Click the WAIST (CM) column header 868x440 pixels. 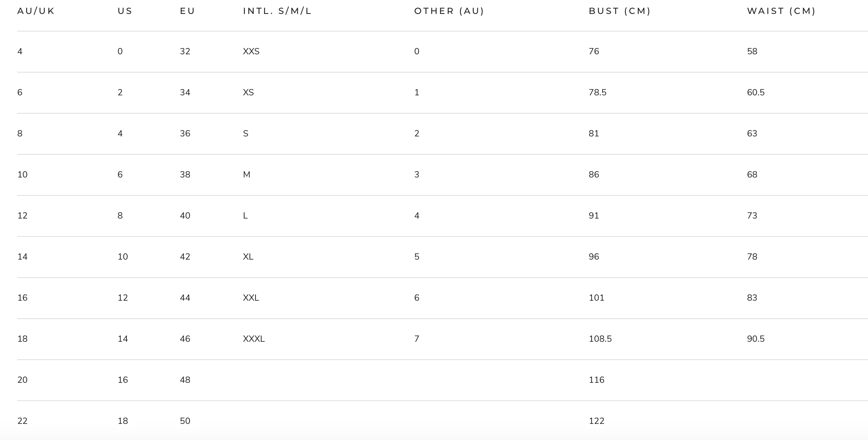[x=781, y=11]
